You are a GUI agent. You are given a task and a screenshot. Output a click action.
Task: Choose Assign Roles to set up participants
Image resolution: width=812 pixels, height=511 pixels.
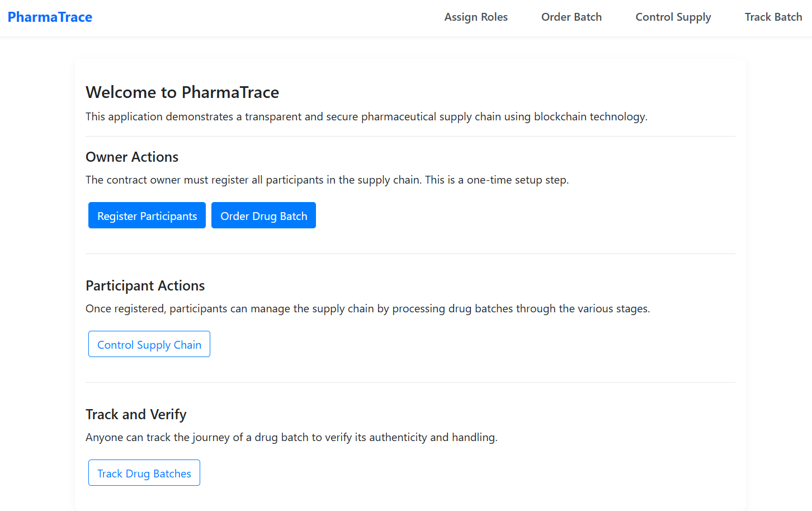476,17
